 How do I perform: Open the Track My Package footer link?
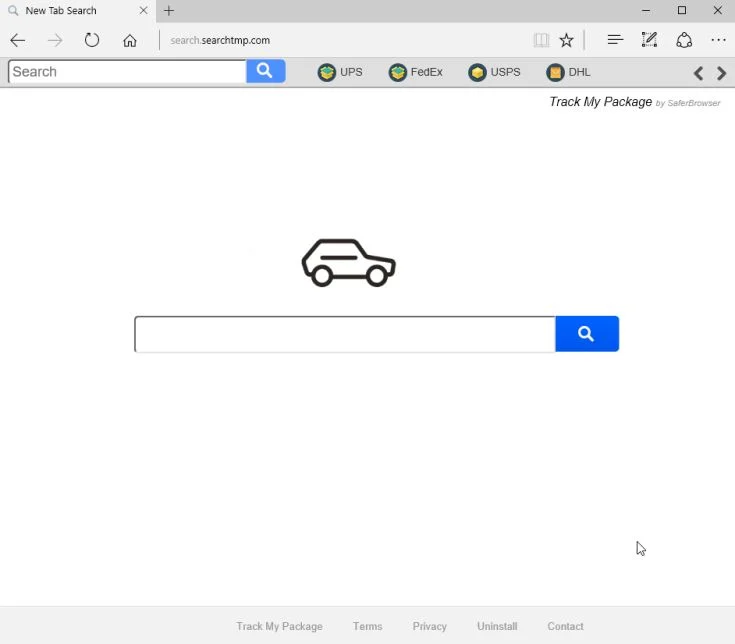coord(279,626)
